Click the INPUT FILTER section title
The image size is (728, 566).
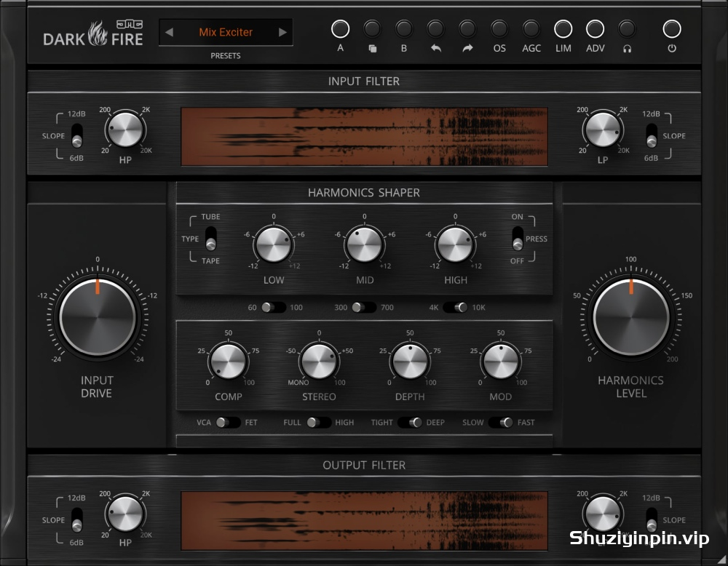coord(364,81)
